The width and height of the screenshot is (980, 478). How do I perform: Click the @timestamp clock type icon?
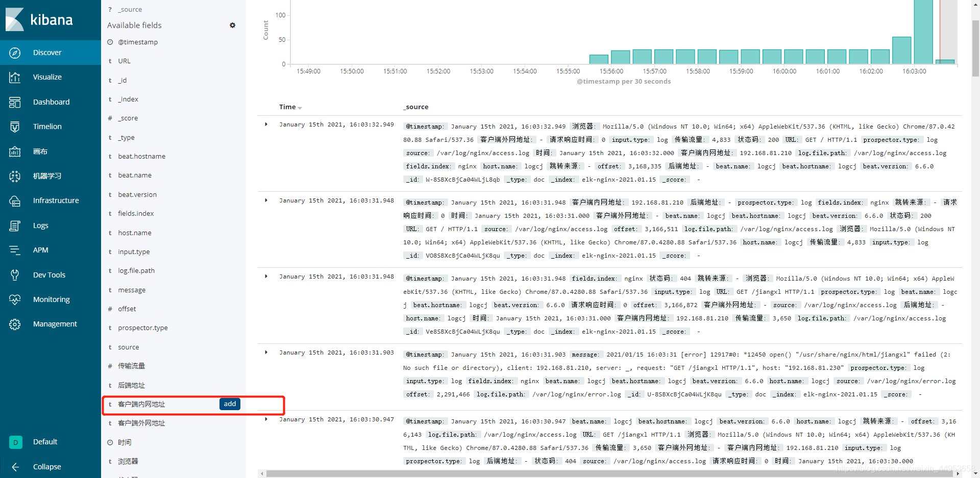point(110,42)
